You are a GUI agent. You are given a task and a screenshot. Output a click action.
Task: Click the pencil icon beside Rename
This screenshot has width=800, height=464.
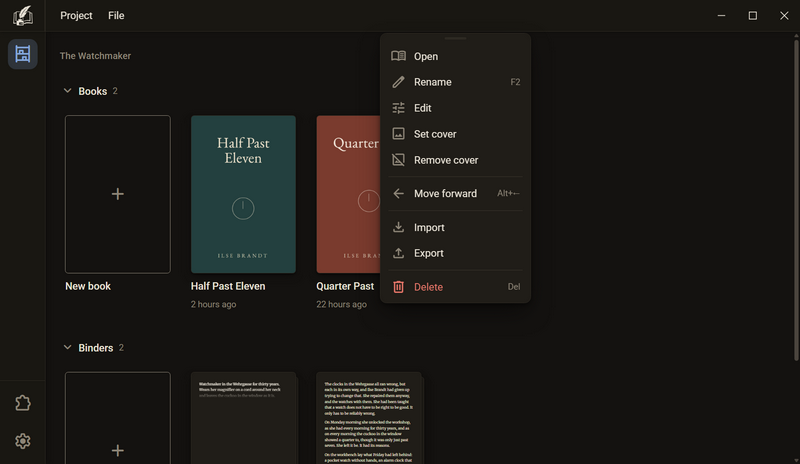click(x=398, y=82)
